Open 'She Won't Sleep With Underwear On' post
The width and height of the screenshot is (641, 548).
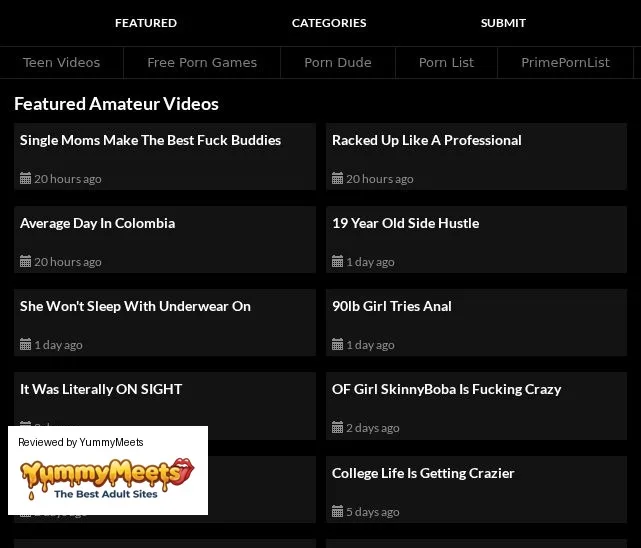pyautogui.click(x=135, y=306)
